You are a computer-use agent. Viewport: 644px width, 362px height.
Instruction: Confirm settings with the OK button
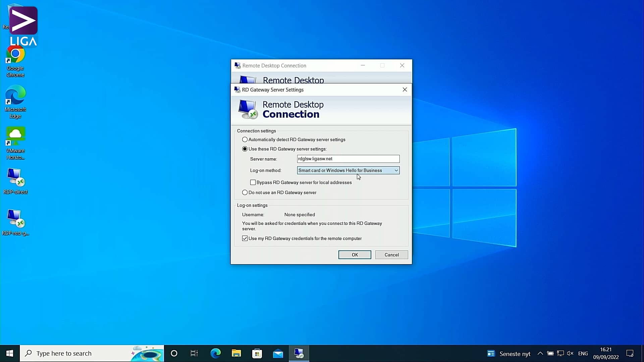tap(355, 255)
